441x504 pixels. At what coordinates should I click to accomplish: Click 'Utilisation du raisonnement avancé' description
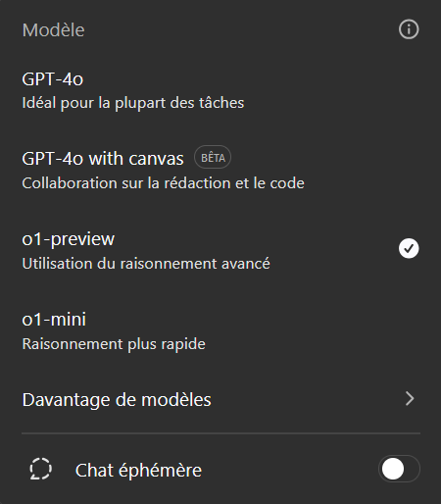pos(146,264)
